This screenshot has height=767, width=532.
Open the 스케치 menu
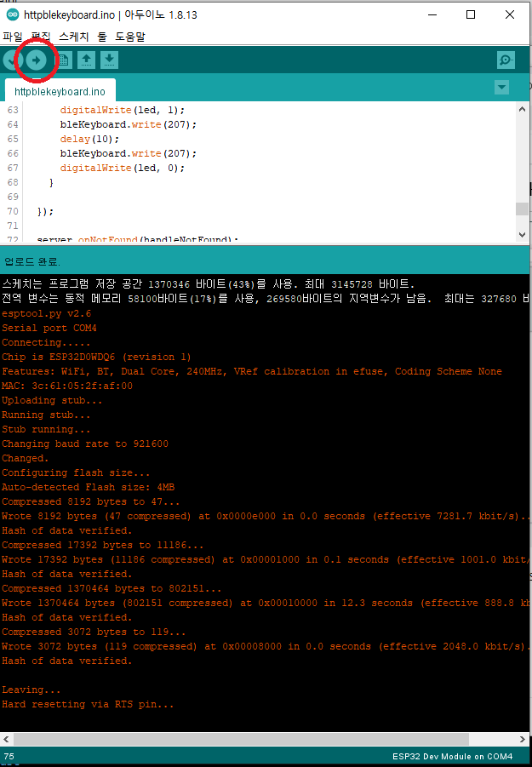tap(74, 37)
